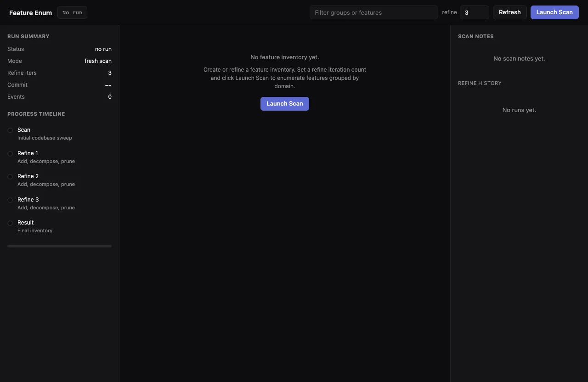Click 'No scan notes yet.' text
Image resolution: width=588 pixels, height=382 pixels.
519,59
